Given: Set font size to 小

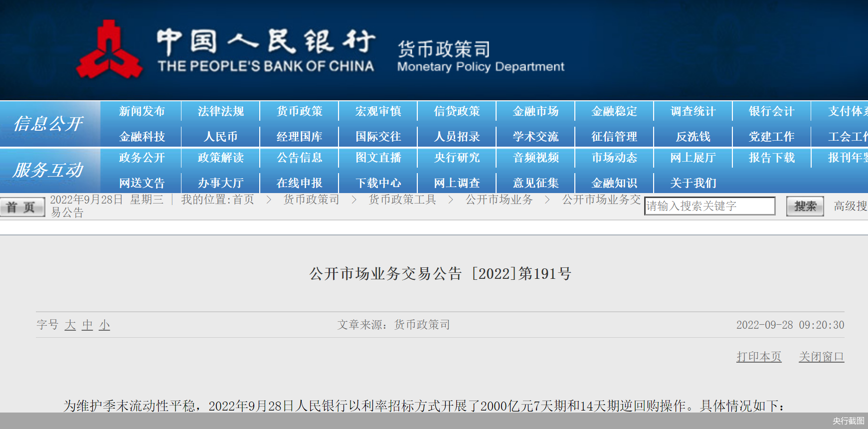Looking at the screenshot, I should pyautogui.click(x=104, y=325).
